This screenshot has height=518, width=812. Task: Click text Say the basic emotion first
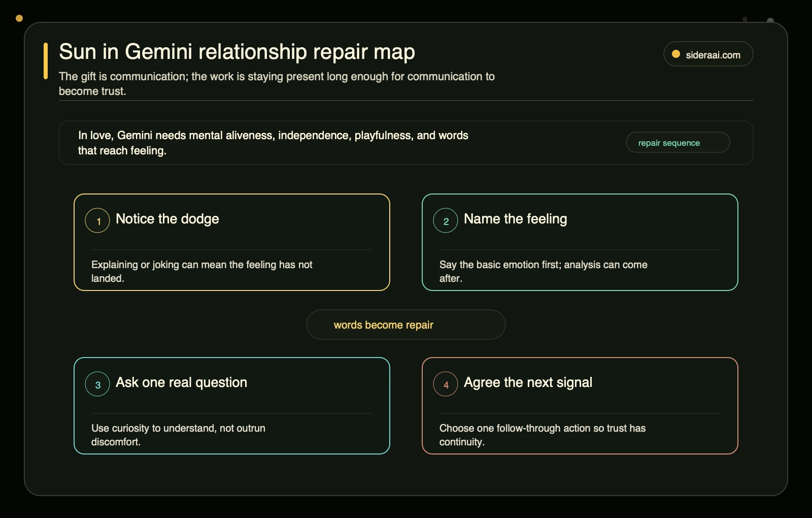pos(543,271)
